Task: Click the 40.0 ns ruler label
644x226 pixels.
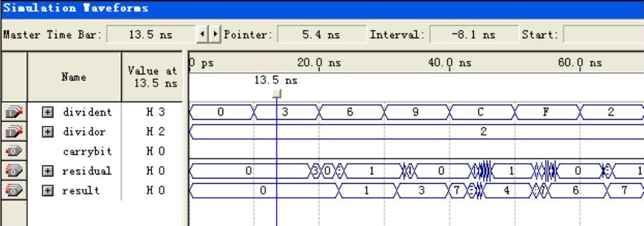Action: [449, 63]
